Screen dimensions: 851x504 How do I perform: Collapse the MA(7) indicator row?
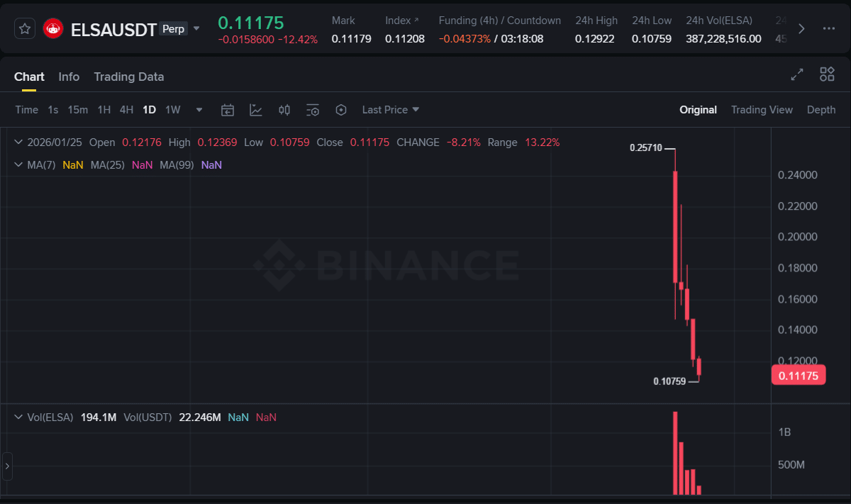coord(18,164)
